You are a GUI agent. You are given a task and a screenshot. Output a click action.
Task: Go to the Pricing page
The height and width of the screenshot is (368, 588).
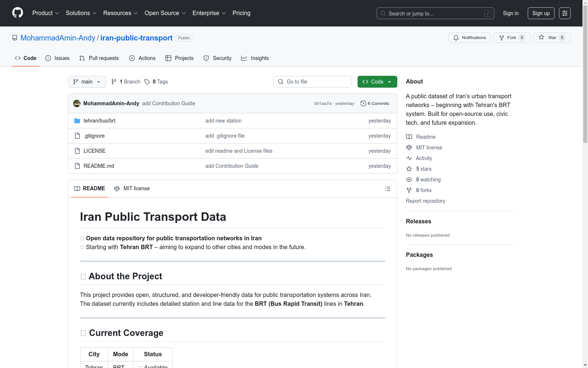pyautogui.click(x=241, y=13)
